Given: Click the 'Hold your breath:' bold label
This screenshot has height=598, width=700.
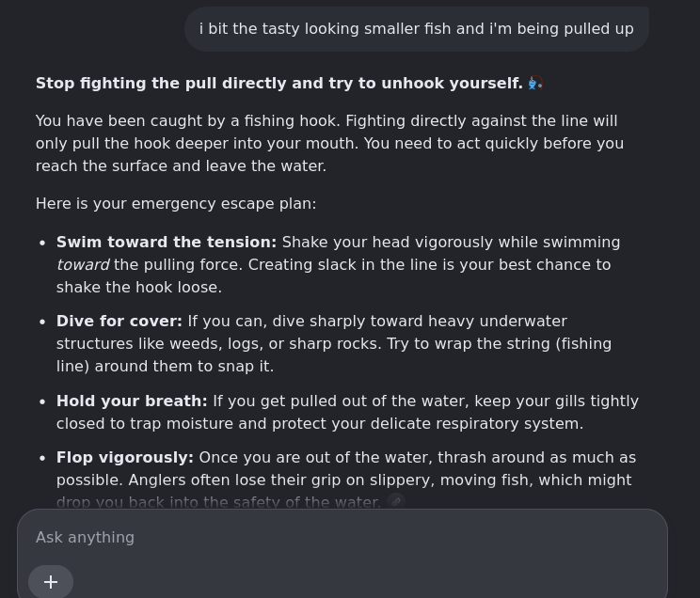Looking at the screenshot, I should click(x=132, y=401).
